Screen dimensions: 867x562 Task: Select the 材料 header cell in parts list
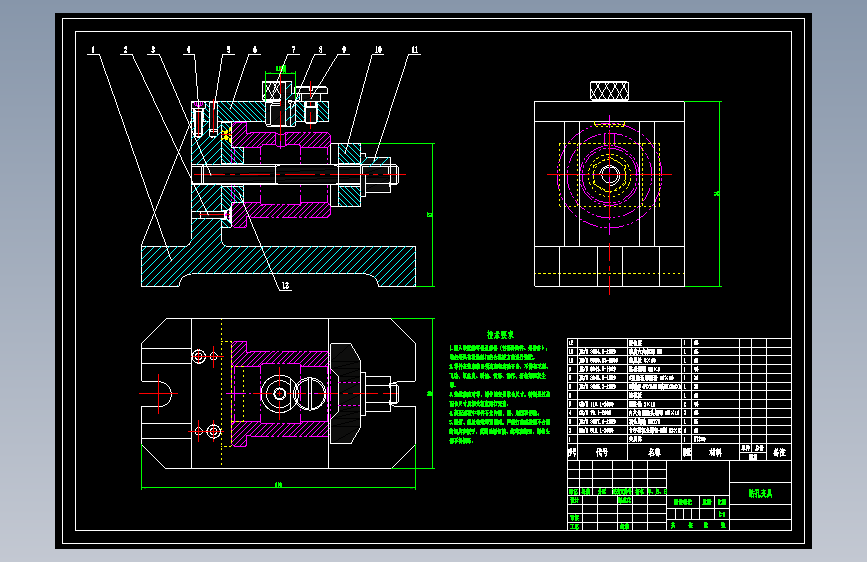(715, 452)
